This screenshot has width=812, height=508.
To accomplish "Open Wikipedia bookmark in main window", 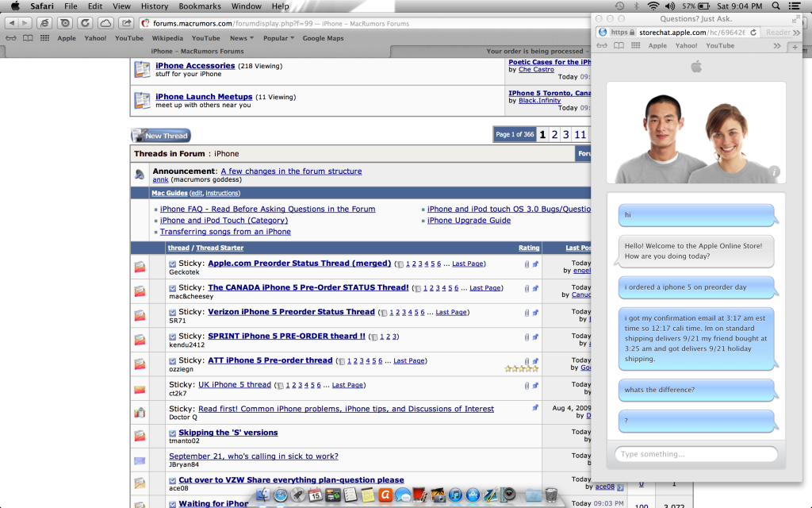I will click(167, 38).
